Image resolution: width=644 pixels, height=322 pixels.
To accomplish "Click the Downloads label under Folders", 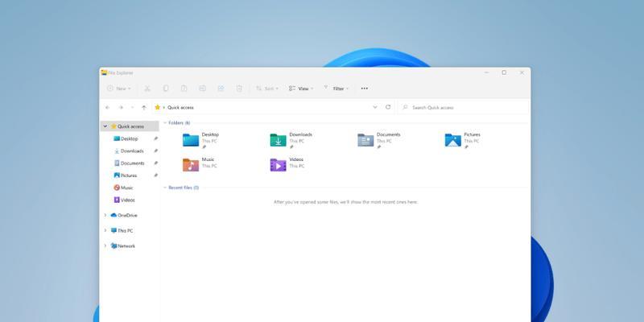I will pyautogui.click(x=300, y=134).
